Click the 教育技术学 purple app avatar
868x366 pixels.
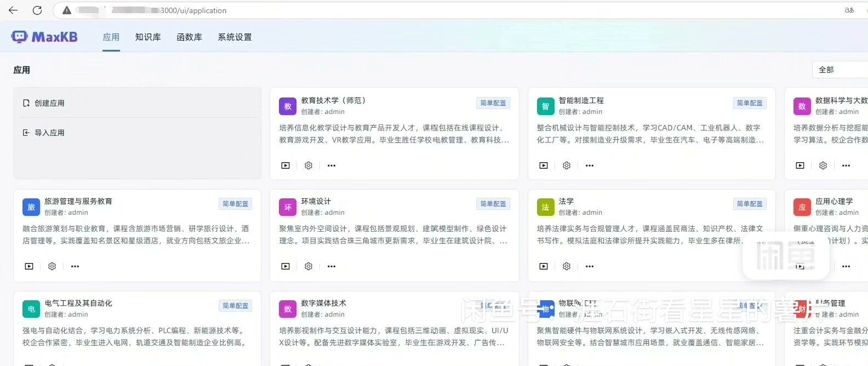pyautogui.click(x=288, y=106)
